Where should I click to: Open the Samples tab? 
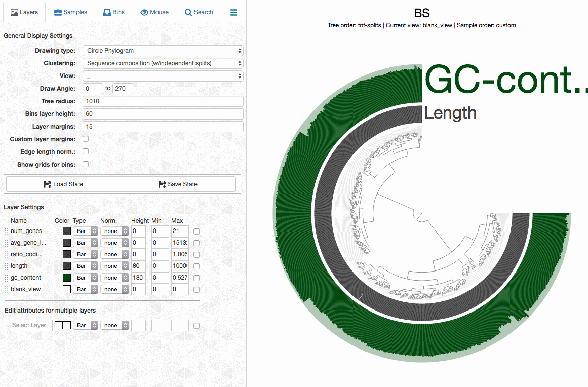(70, 12)
